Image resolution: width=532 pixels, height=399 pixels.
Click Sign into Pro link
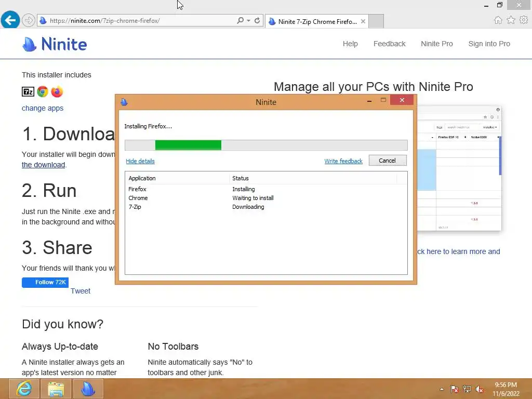[489, 44]
